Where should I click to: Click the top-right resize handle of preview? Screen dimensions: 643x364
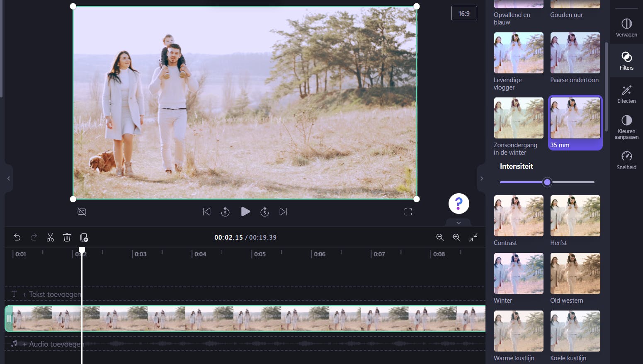coord(417,6)
